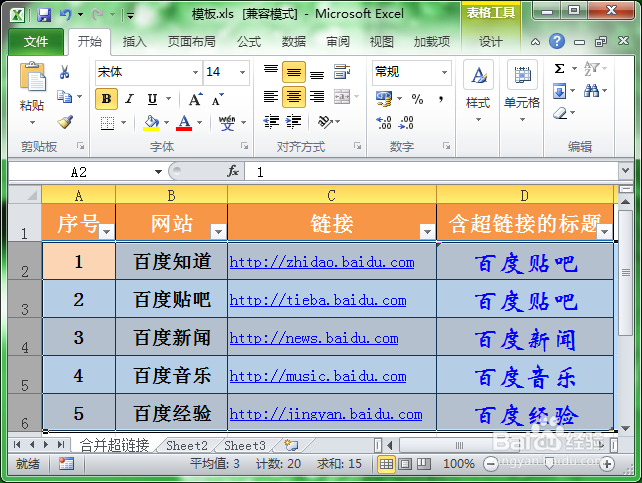Decrease decimal places
Screen dimensions: 642x483
pyautogui.click(x=406, y=122)
